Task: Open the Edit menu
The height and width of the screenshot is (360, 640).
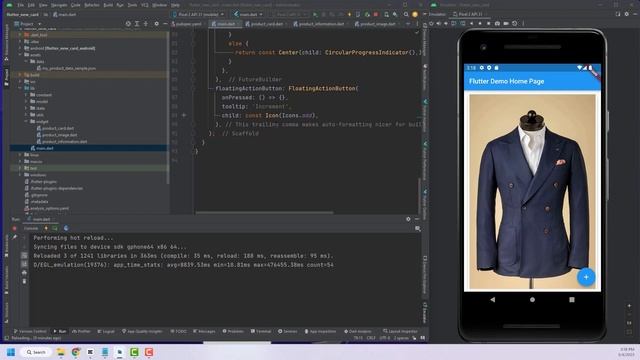Action: tap(31, 5)
